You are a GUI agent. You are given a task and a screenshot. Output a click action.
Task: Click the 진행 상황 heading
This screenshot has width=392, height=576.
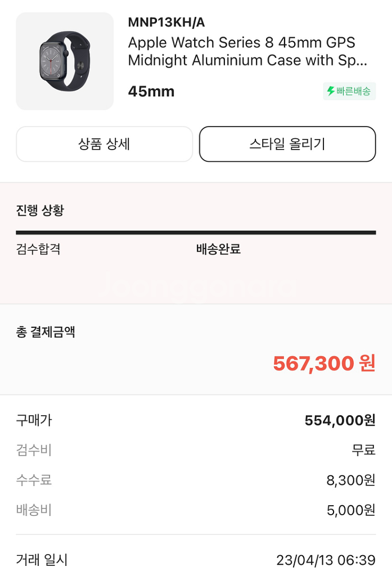[x=40, y=210]
